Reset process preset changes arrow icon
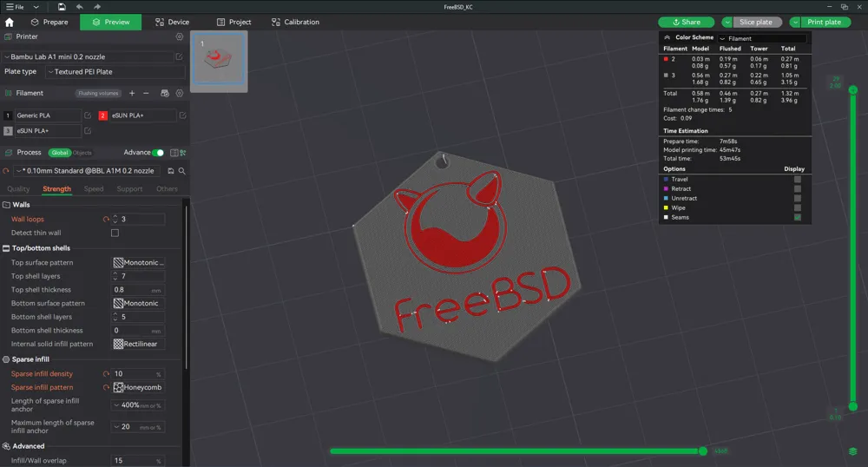The width and height of the screenshot is (868, 467). (x=6, y=171)
